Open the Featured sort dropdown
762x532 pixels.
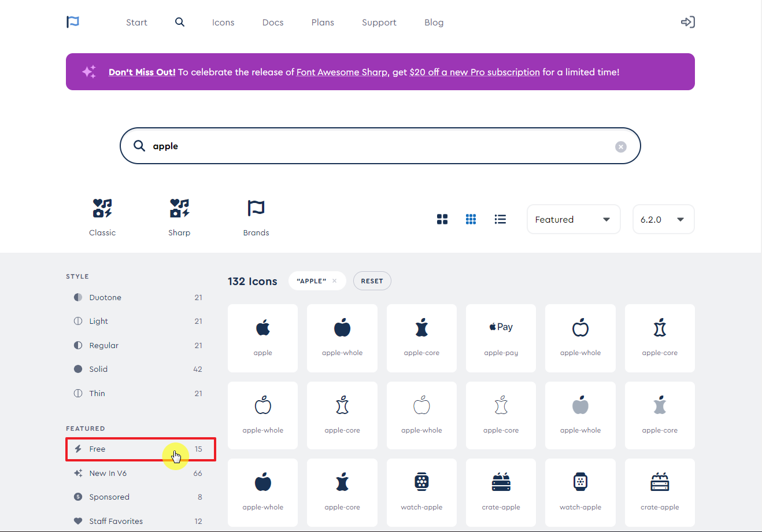click(574, 219)
